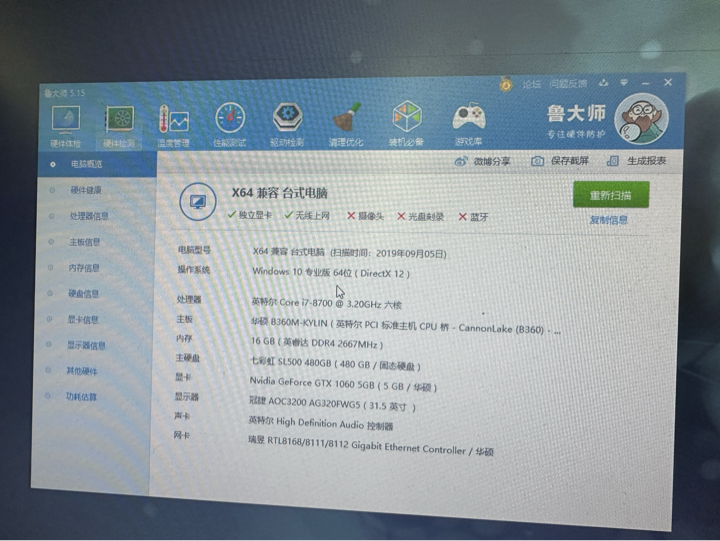Open the 问题反馈 feedback link

click(x=568, y=84)
